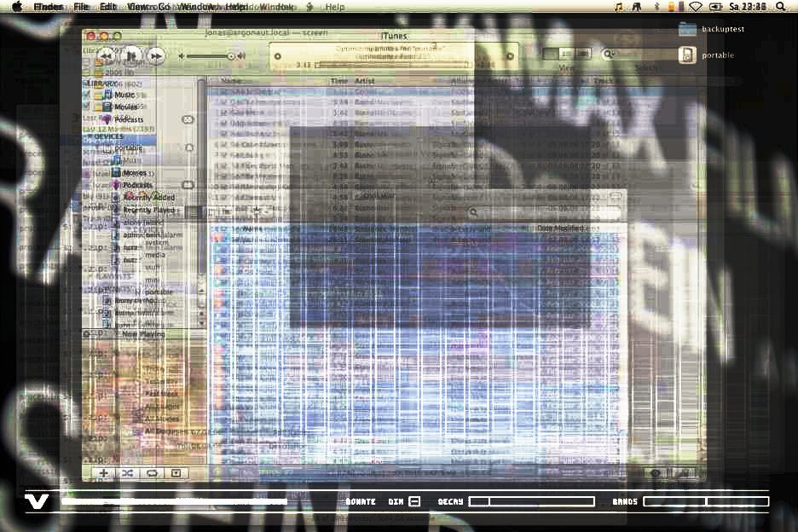Click the iTunes next track button
Screen dimensions: 798x532
click(x=156, y=55)
